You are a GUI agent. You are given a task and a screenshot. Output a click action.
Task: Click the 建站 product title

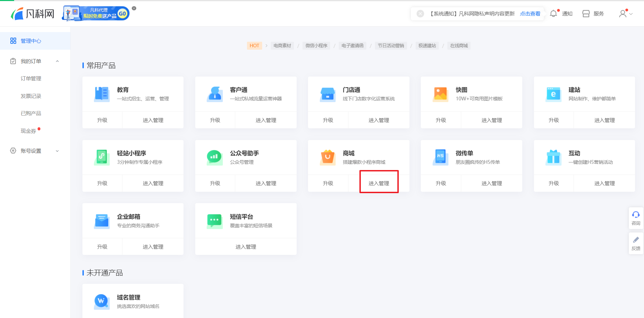coord(574,90)
